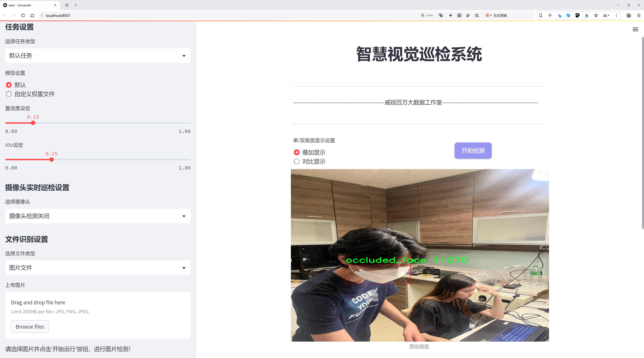The width and height of the screenshot is (644, 358).
Task: Click Browse files to upload an image
Action: click(30, 326)
